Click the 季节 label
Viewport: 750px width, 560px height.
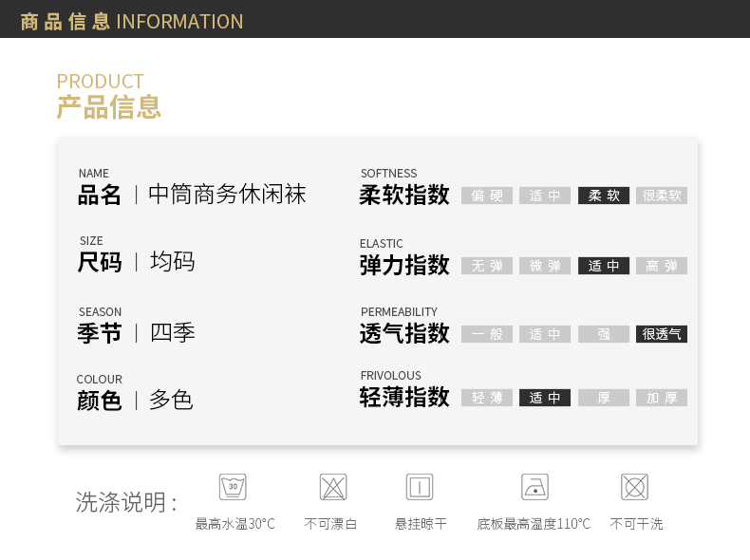pyautogui.click(x=100, y=333)
